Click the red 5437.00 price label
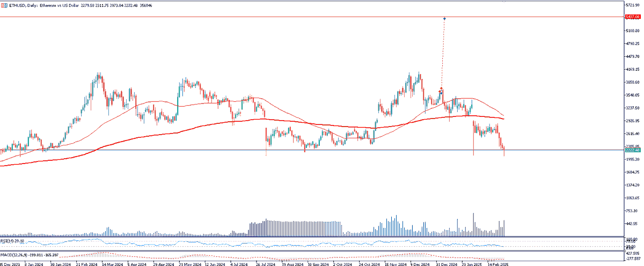Viewport: 644px width, 266px height. click(x=634, y=17)
